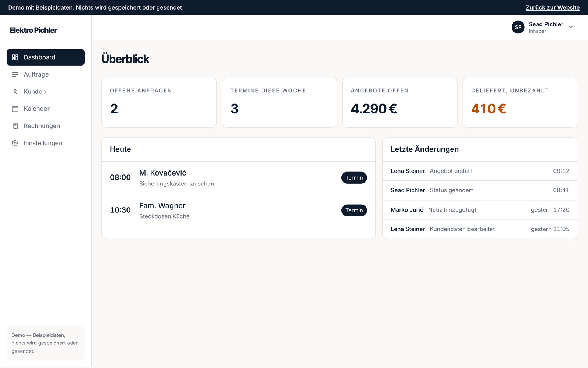
Task: Go to the Kunden section
Action: 46,92
